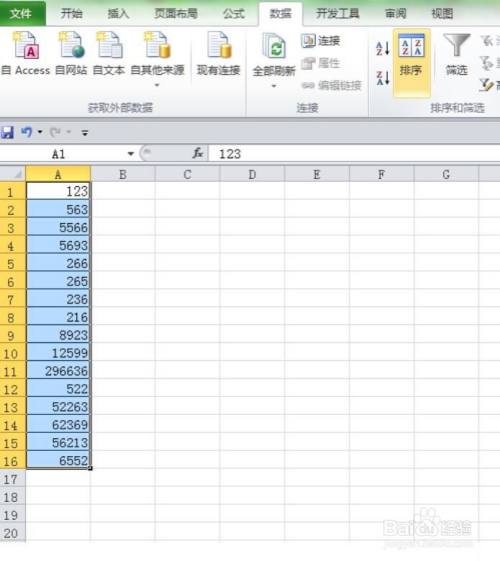Import from text file 自文本
The image size is (500, 561).
(x=109, y=45)
